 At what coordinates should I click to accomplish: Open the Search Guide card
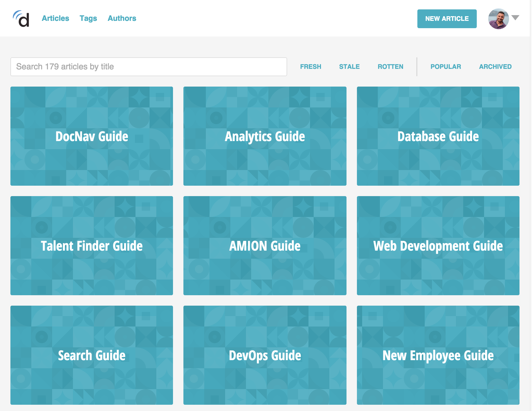(x=92, y=355)
